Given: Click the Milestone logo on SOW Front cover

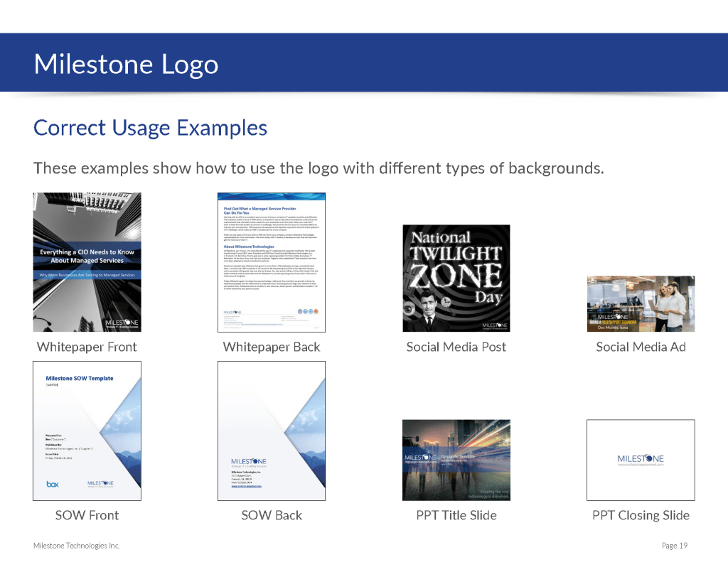Looking at the screenshot, I should coord(100,484).
